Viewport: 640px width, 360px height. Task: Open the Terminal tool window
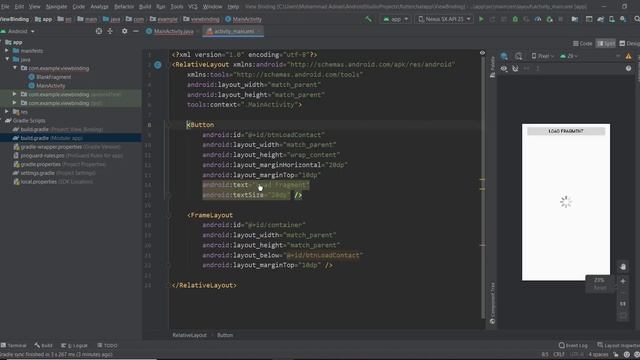[x=14, y=345]
